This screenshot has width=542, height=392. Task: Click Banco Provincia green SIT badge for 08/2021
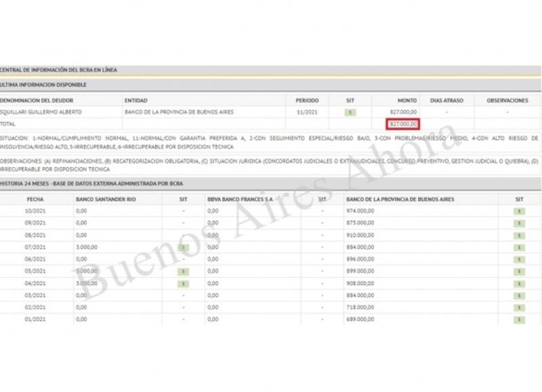click(x=519, y=236)
